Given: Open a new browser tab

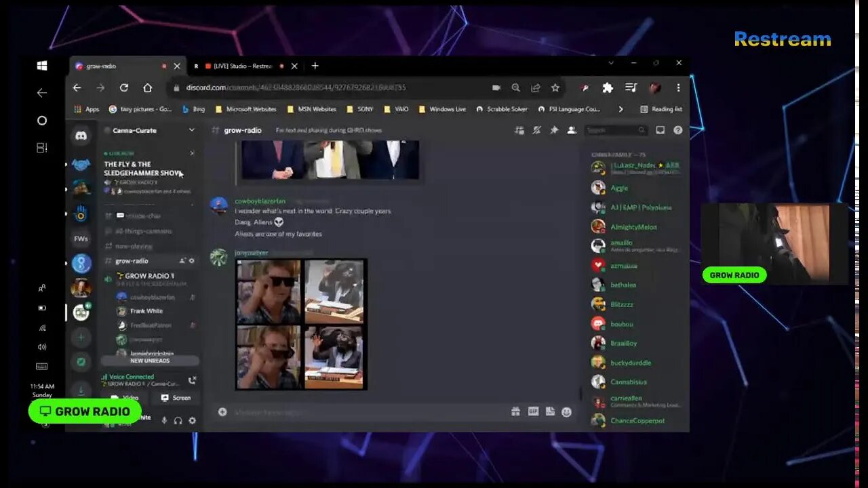Looking at the screenshot, I should pos(315,66).
